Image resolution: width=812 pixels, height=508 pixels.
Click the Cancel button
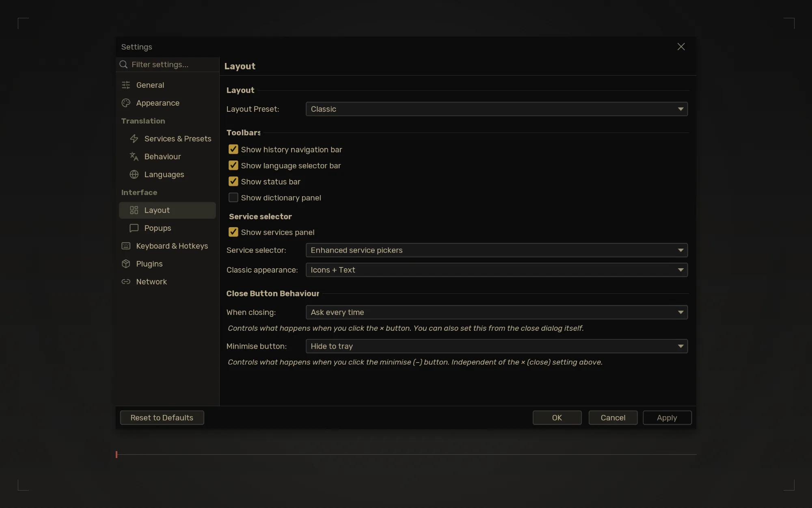[613, 418]
